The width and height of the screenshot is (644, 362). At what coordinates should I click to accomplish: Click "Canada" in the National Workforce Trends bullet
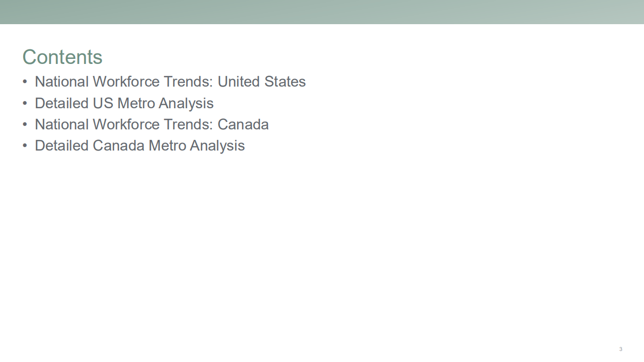(x=243, y=124)
